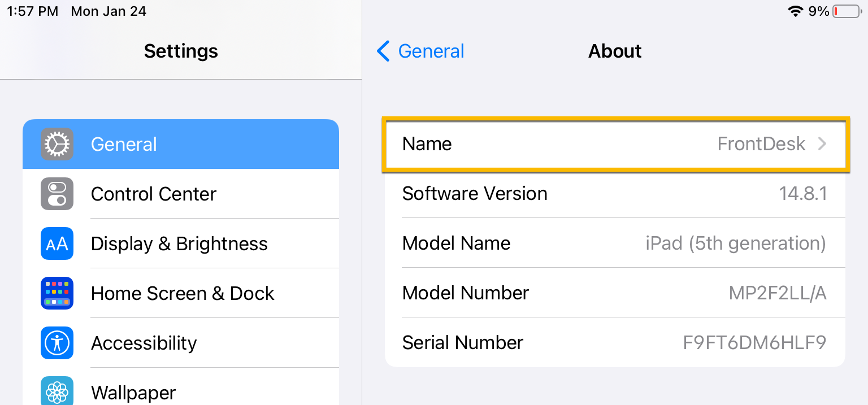Tap the Control Center toggles icon
The image size is (868, 405).
point(57,194)
